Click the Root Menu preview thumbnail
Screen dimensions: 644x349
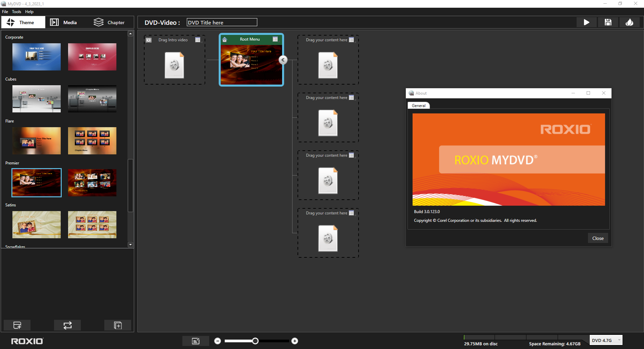(251, 65)
